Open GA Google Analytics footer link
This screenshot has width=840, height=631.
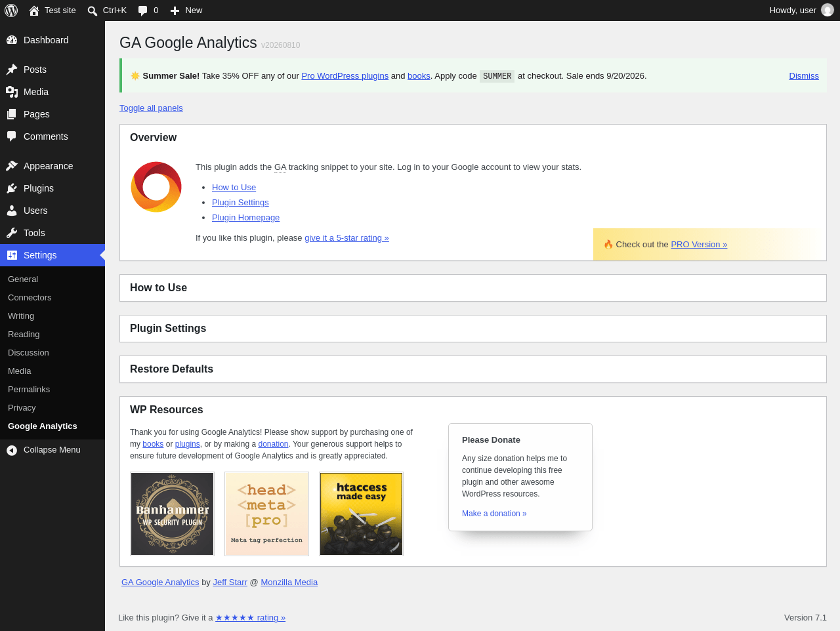(x=160, y=582)
